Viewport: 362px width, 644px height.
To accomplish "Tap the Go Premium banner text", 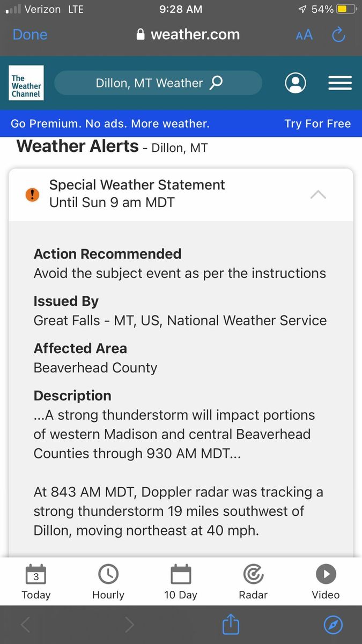I will [x=110, y=123].
